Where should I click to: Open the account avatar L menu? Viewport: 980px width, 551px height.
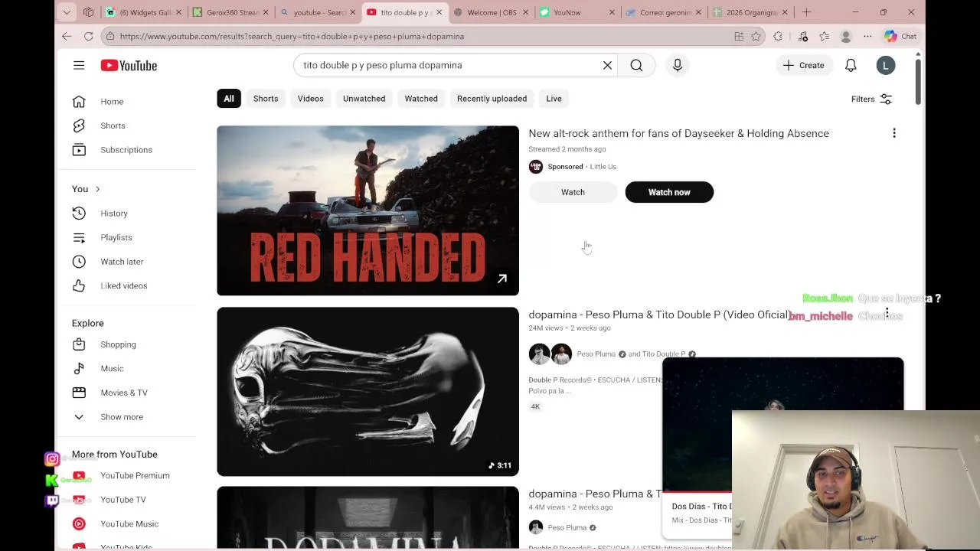(x=886, y=65)
